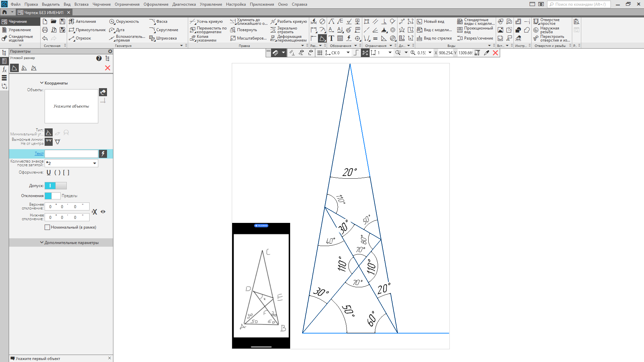This screenshot has height=362, width=644.
Task: Click the Новый вид icon
Action: pos(419,21)
